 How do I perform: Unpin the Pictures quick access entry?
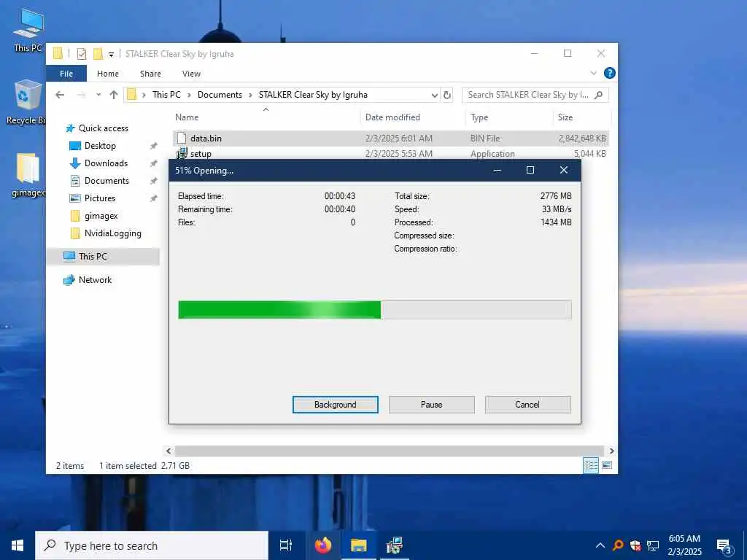pos(153,198)
